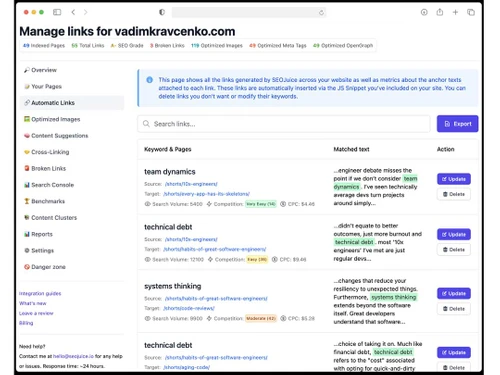Click the 3 Broken Links stat

tap(167, 45)
